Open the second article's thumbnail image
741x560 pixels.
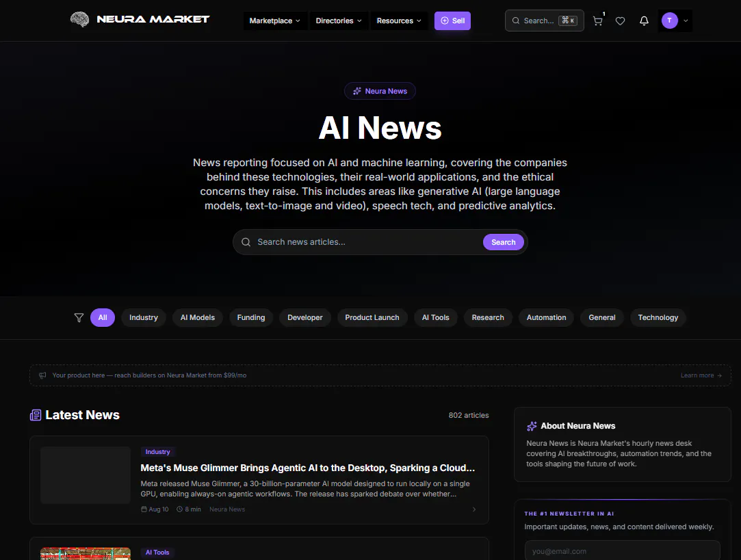coord(86,553)
